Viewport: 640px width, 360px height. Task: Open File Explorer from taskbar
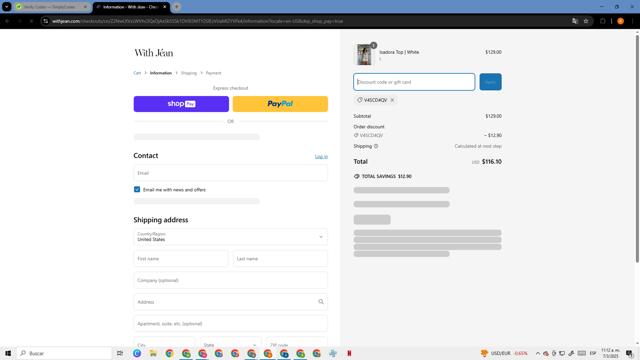[x=153, y=353]
